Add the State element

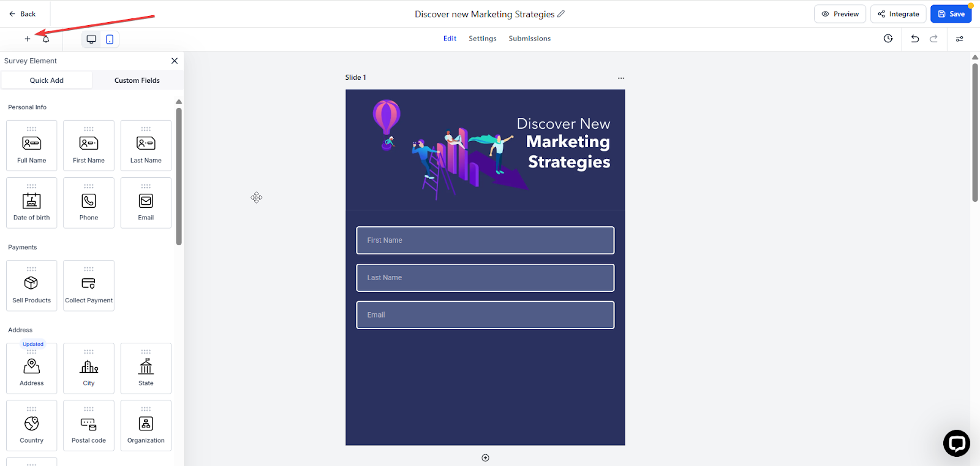(146, 369)
